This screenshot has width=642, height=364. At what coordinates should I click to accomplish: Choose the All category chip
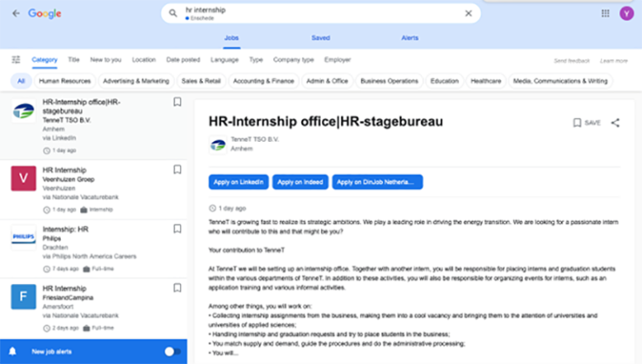21,81
